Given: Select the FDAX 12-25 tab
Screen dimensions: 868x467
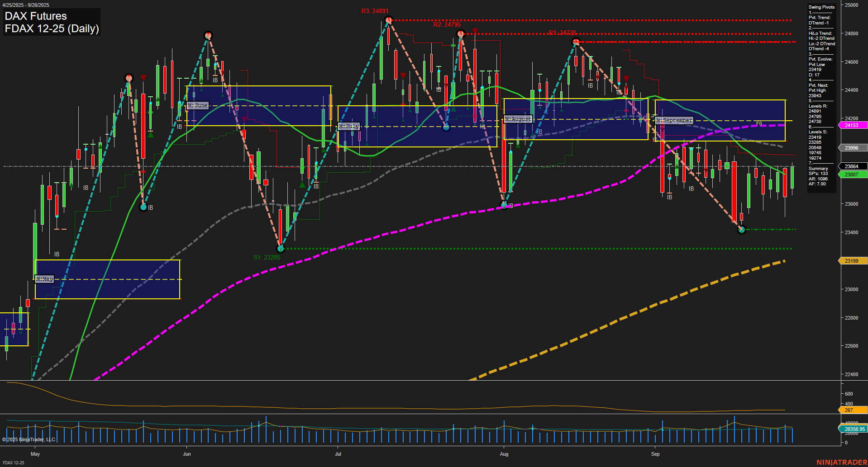Looking at the screenshot, I should pos(13,463).
